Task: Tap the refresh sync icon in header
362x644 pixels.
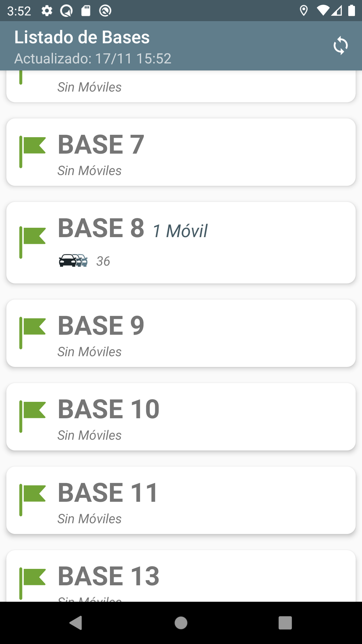Action: click(x=341, y=45)
